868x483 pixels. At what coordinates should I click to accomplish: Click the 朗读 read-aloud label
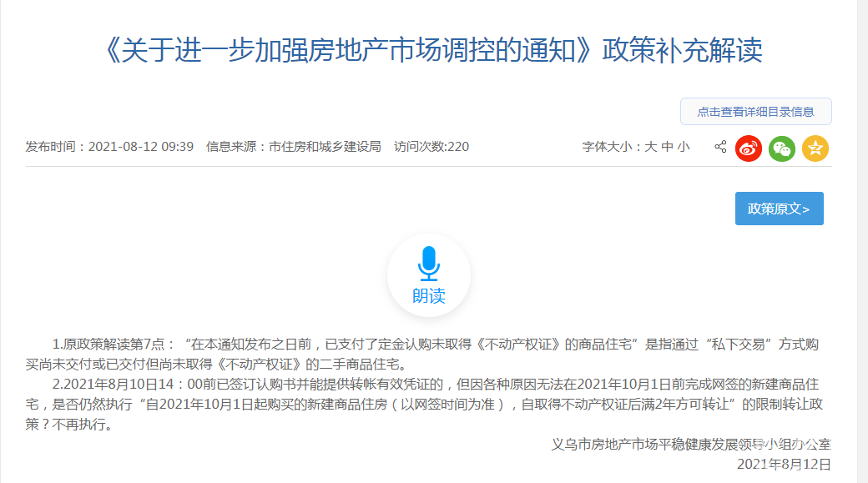tap(429, 296)
